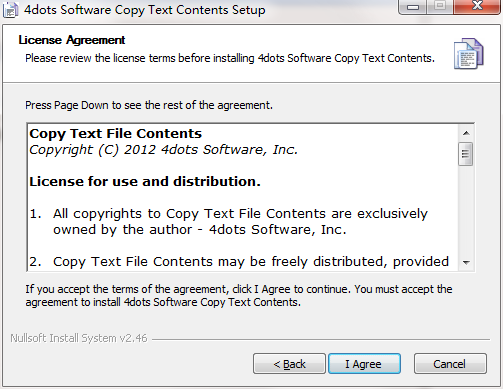Image resolution: width=503 pixels, height=389 pixels.
Task: Click the license documents icon in header
Action: tap(469, 54)
